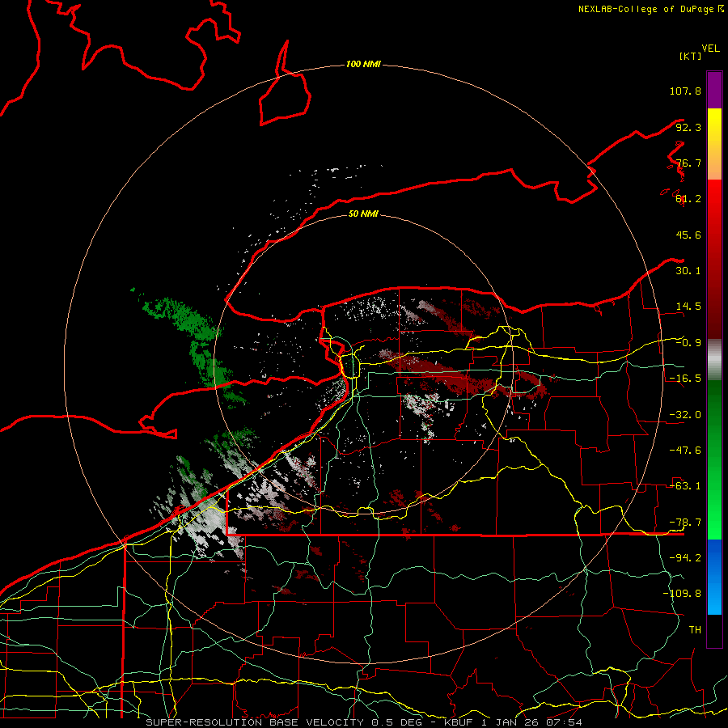Click the VEL legend title
The image size is (728, 728).
coord(710,49)
